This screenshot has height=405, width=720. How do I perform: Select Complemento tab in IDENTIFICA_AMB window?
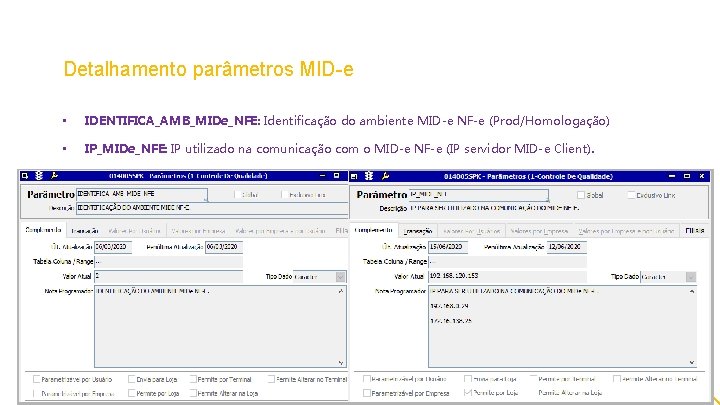click(44, 230)
